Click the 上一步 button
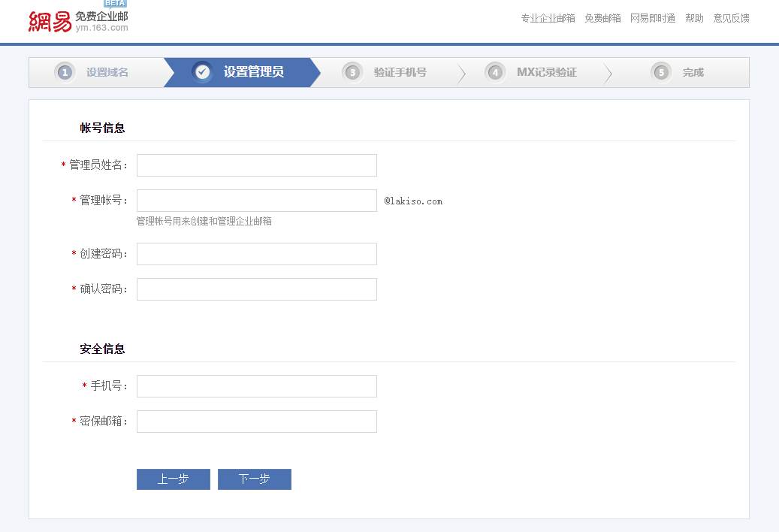 click(174, 479)
